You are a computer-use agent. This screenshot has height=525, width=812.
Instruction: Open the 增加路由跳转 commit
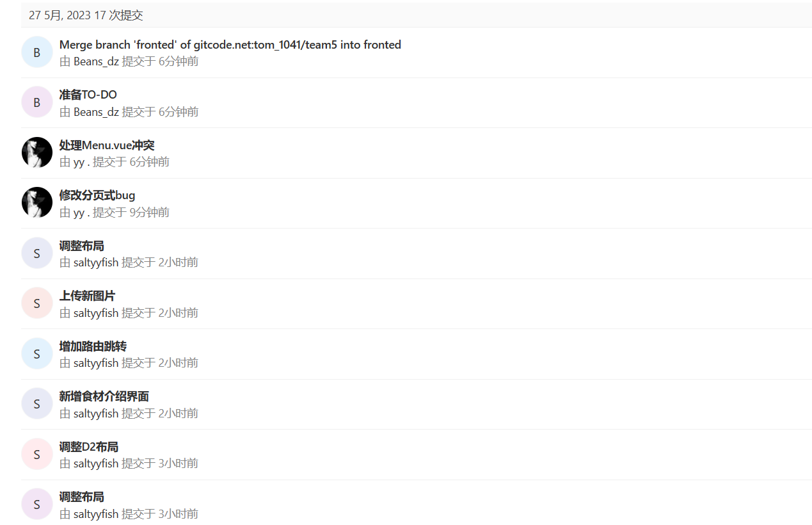[93, 346]
